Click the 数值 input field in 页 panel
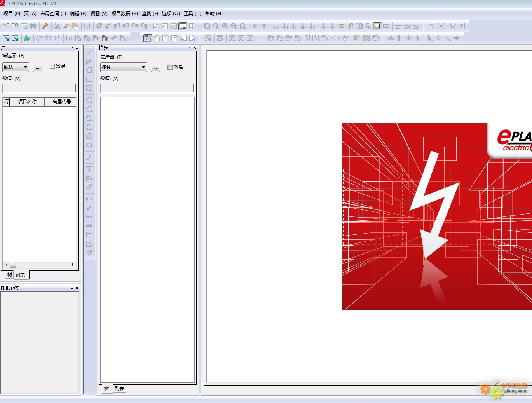Viewport: 532px width, 403px height. click(x=39, y=88)
